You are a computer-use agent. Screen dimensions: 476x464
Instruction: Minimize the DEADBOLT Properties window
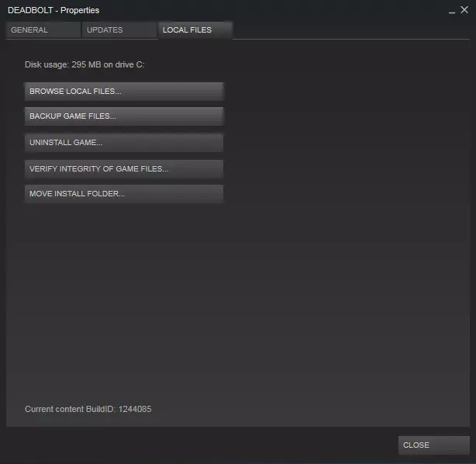452,12
